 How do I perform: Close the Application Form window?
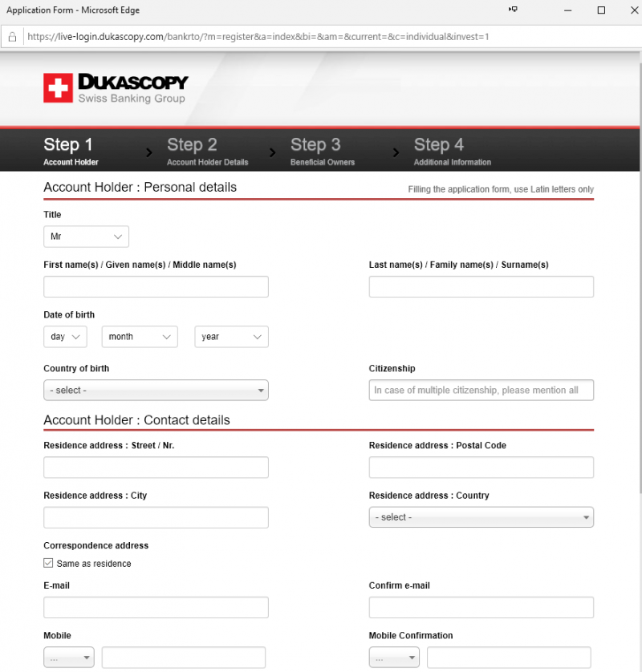634,10
